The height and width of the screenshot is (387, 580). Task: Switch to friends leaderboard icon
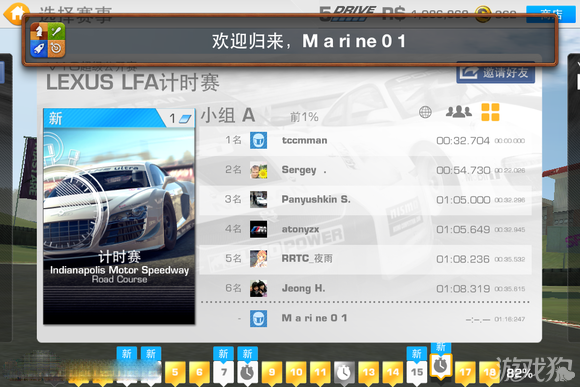[x=459, y=111]
